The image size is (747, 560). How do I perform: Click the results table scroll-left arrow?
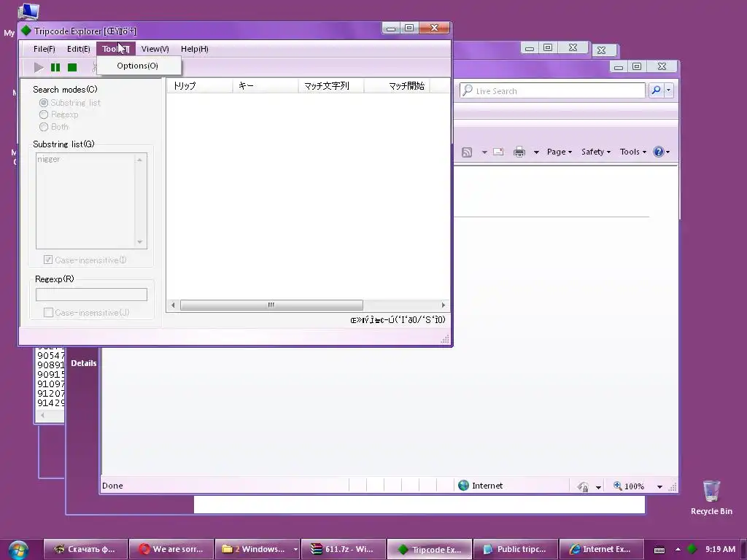coord(173,305)
